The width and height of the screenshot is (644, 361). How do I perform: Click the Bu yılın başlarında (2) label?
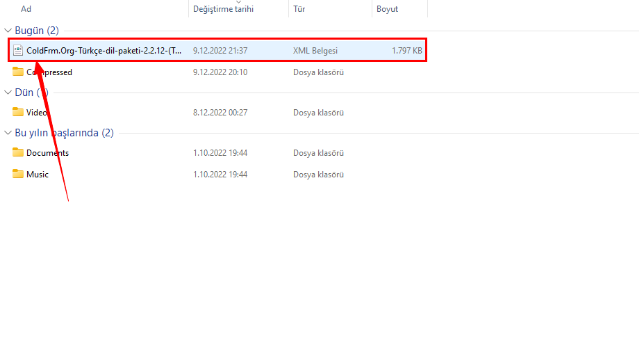tap(64, 133)
